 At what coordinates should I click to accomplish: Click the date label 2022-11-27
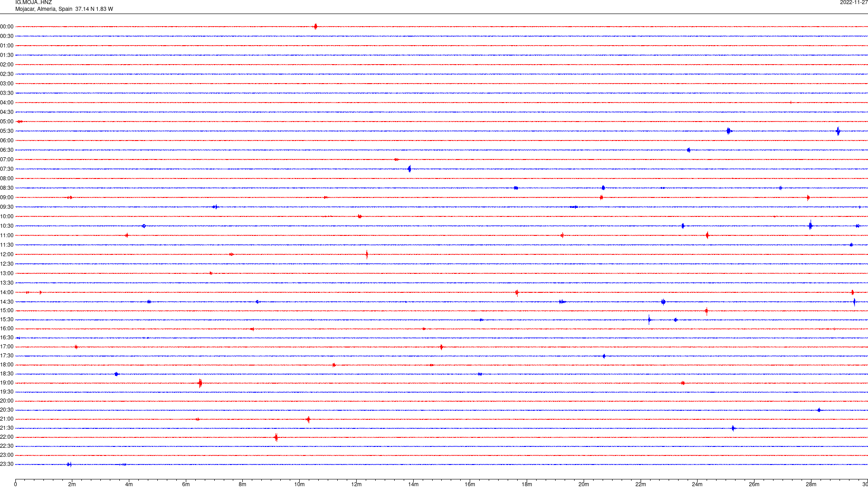(x=854, y=2)
